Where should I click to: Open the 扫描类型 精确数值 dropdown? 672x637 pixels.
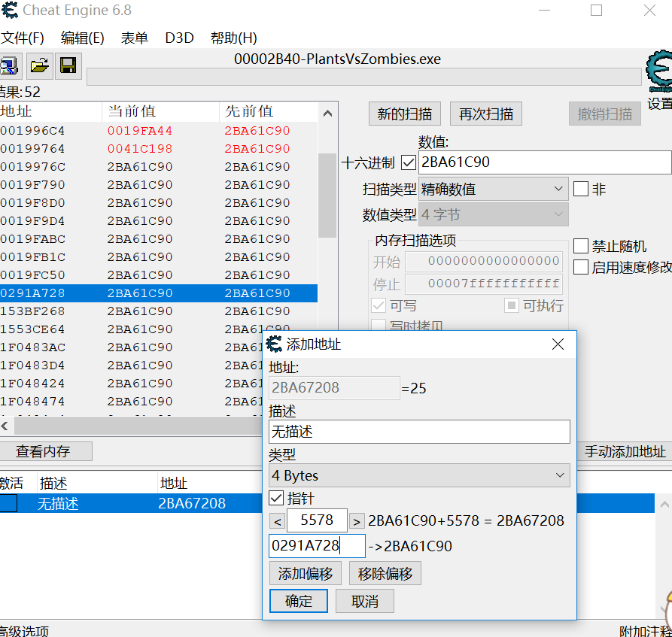point(494,189)
